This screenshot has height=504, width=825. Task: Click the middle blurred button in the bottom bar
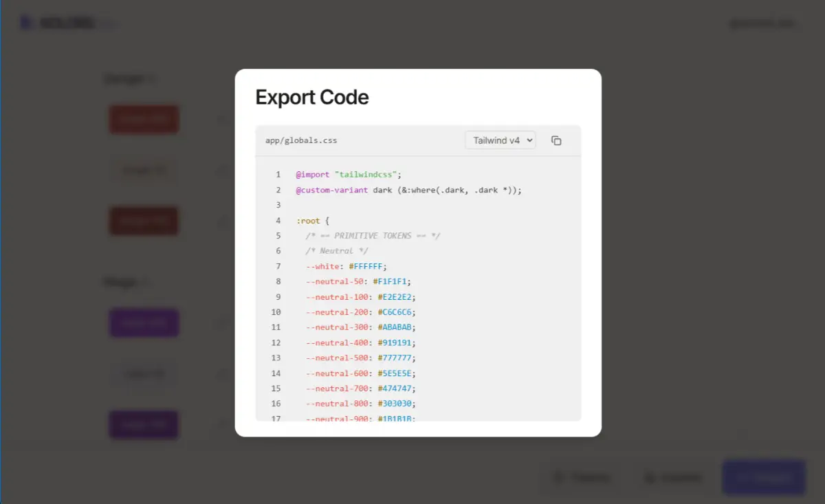[673, 477]
